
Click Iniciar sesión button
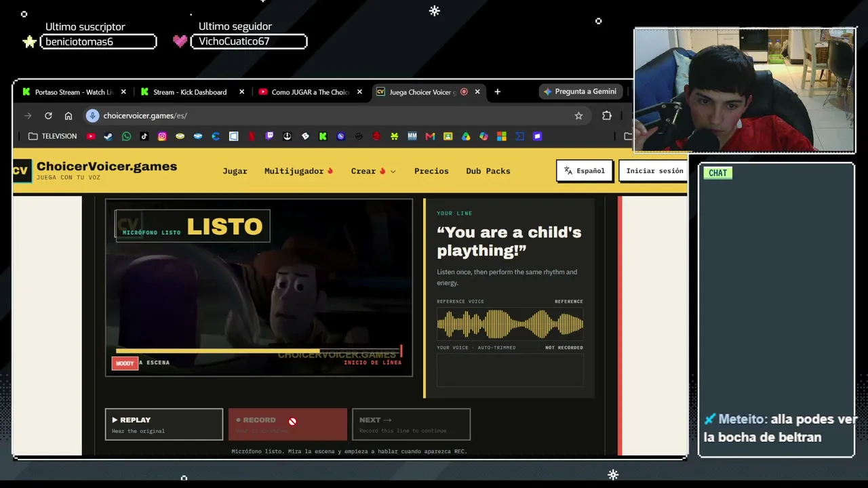pyautogui.click(x=654, y=171)
